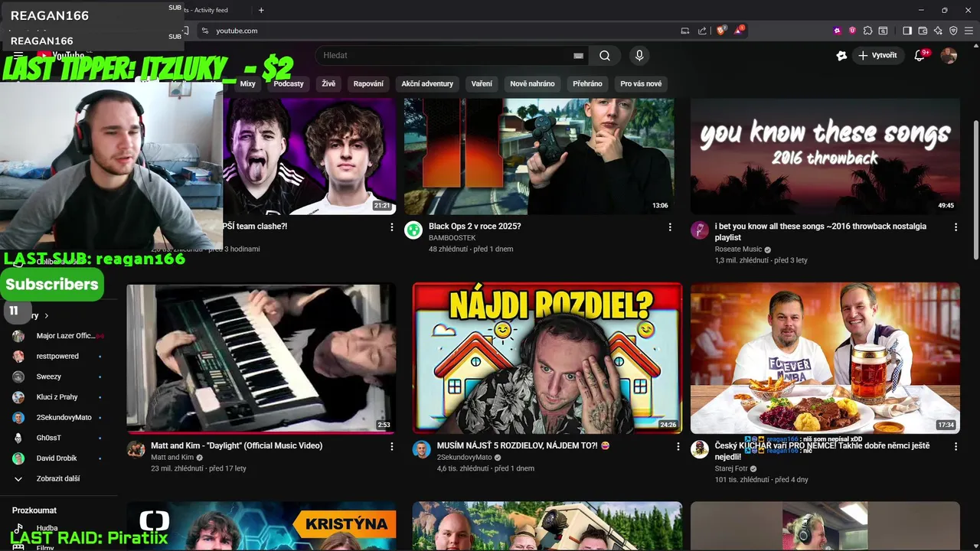
Task: Click BAMBOOSTEK channel avatar
Action: click(x=413, y=230)
